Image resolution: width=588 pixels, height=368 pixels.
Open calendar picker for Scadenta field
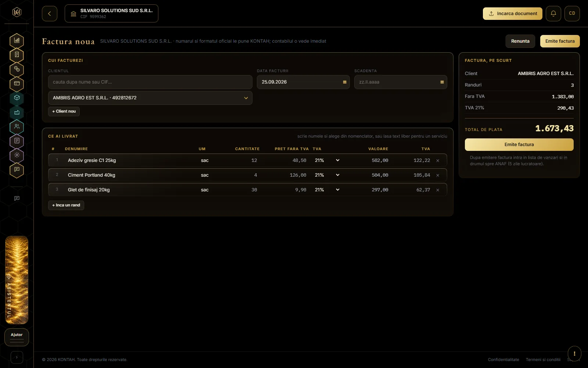pyautogui.click(x=442, y=82)
